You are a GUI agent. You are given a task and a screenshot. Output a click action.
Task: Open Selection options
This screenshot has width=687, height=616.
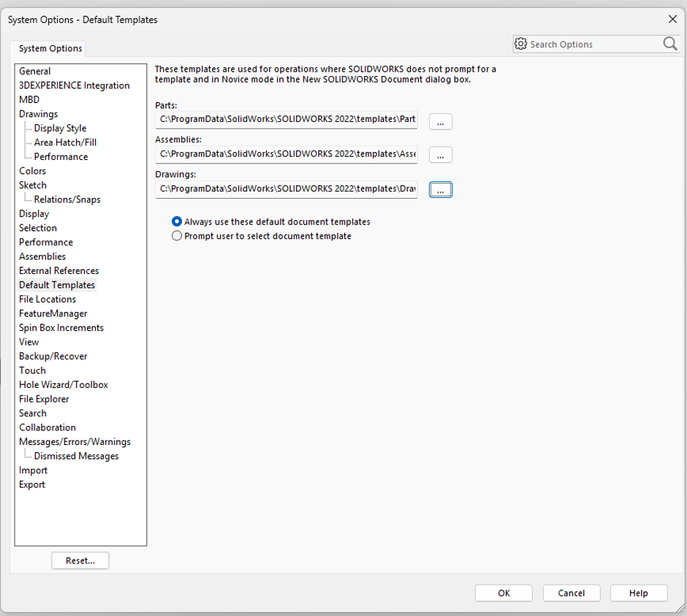coord(38,228)
